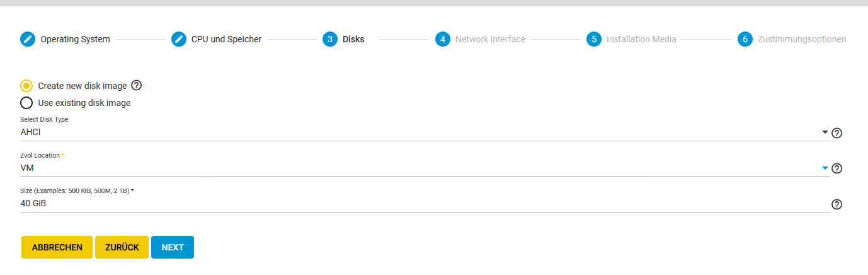868x275 pixels.
Task: Show help icon for disk Size field
Action: point(837,204)
